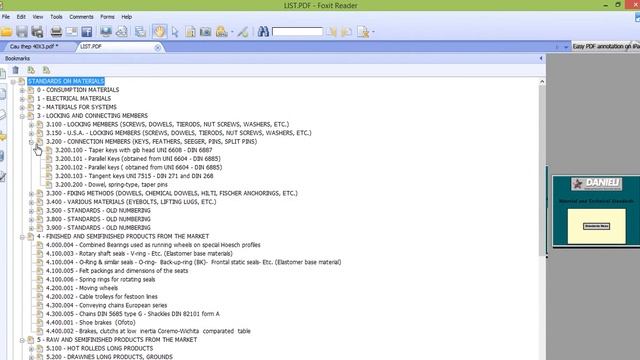
Task: Select the arrow Select tool
Action: [x=175, y=32]
